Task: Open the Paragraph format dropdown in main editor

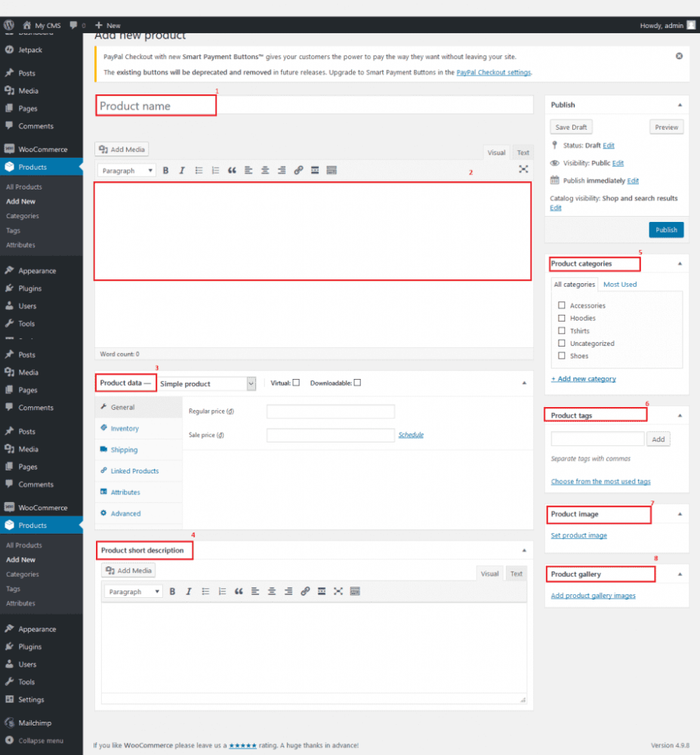Action: pyautogui.click(x=127, y=171)
